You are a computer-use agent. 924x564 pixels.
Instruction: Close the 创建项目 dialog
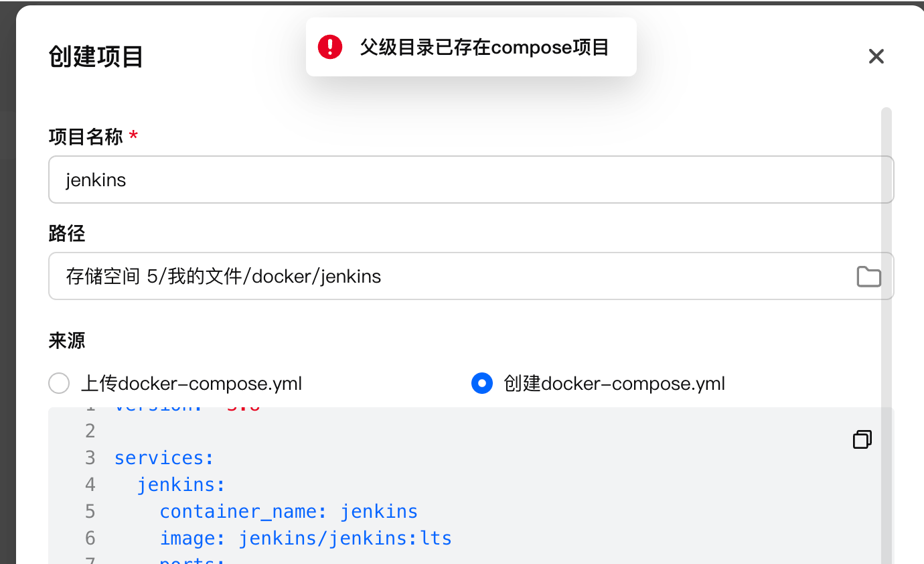876,56
